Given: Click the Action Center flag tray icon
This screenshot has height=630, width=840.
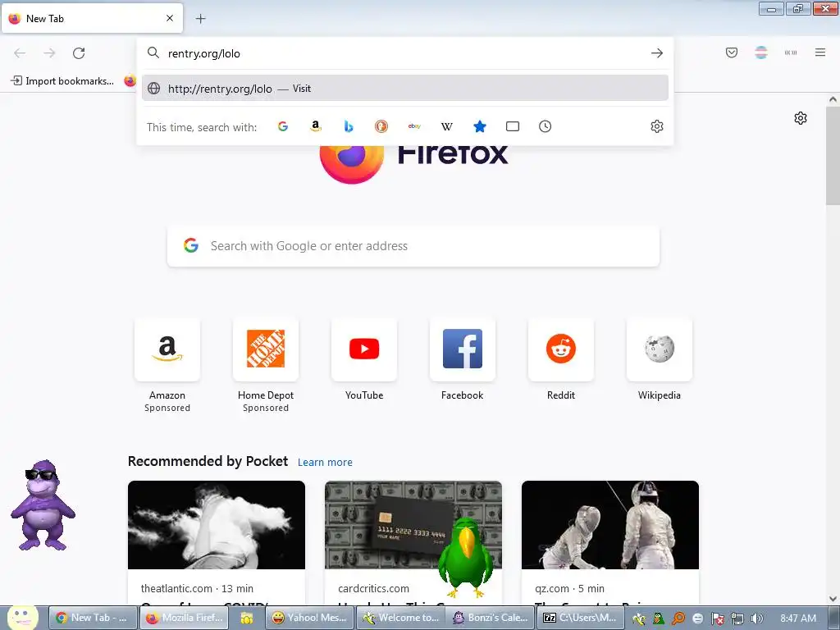Looking at the screenshot, I should coord(717,619).
